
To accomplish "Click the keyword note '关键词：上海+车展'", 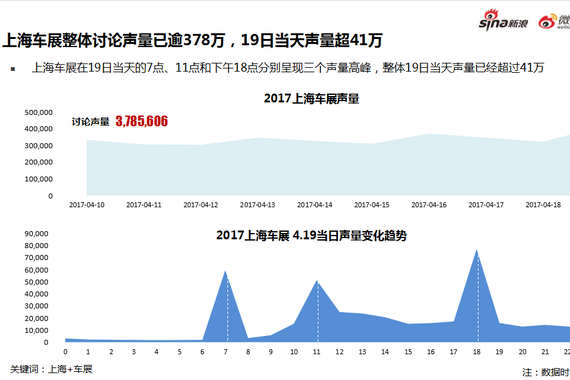I will click(x=51, y=369).
